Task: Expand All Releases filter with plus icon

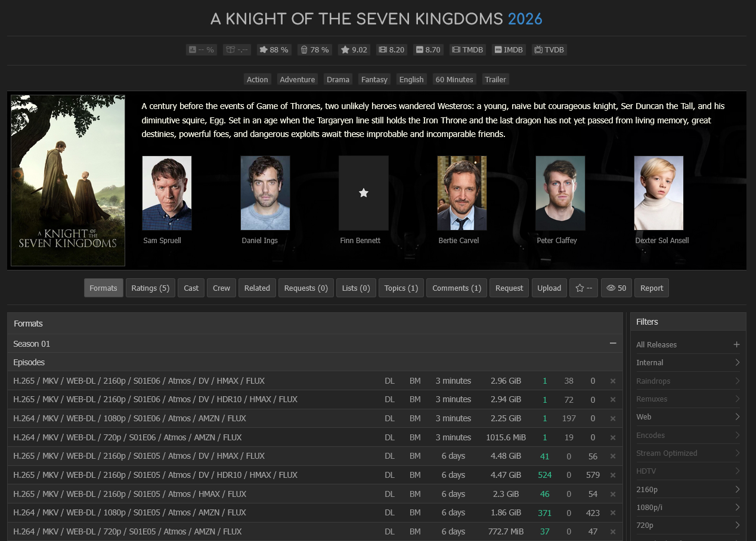Action: pyautogui.click(x=736, y=344)
